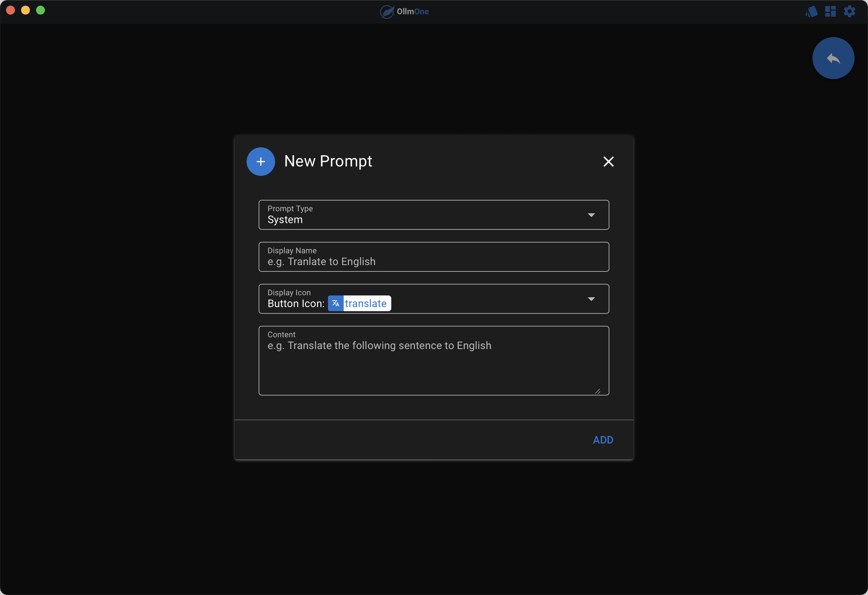Click the round blue back arrow button
This screenshot has width=868, height=595.
pos(833,58)
